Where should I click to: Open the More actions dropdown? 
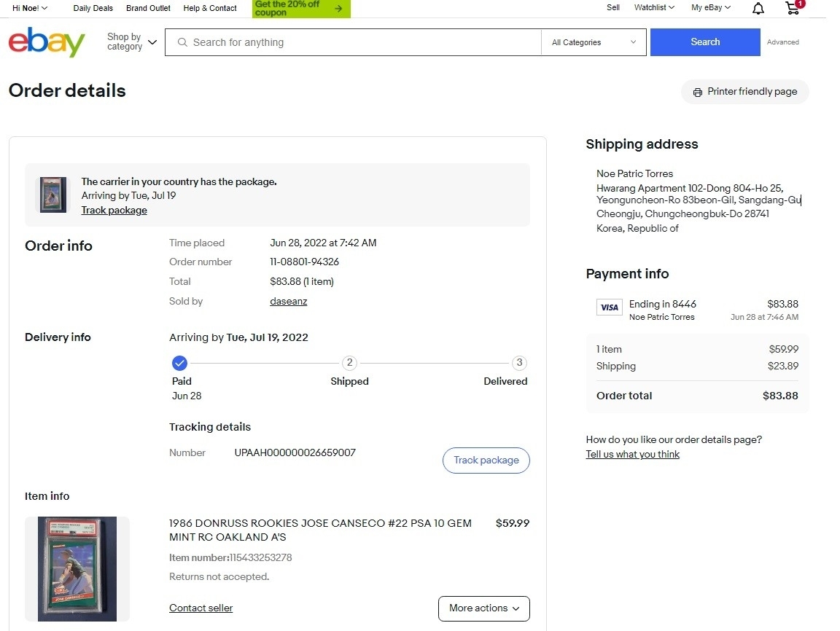coord(483,608)
